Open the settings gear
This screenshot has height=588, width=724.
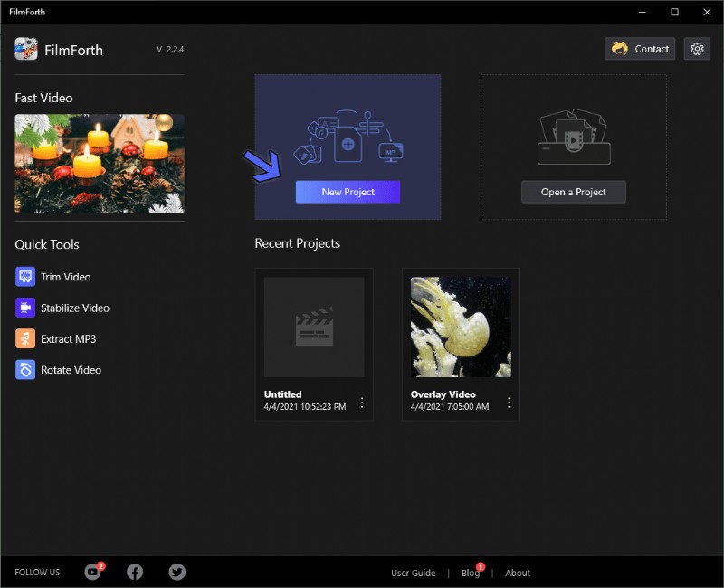[697, 49]
